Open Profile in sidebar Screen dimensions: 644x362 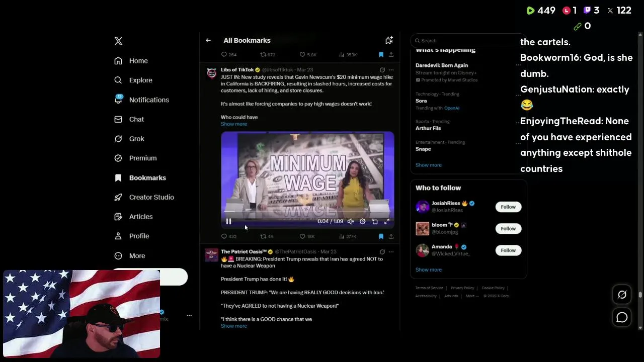coord(131,236)
